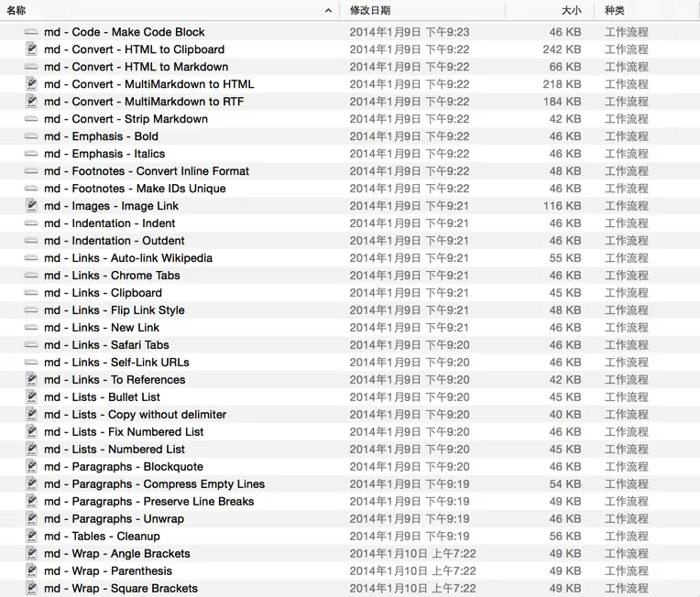
Task: Click icon beside HTML to Markdown
Action: coord(31,67)
